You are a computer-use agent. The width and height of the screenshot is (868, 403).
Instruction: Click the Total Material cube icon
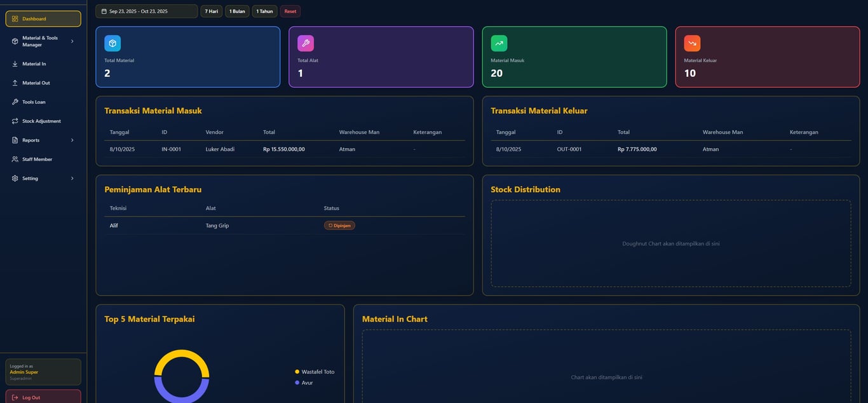click(112, 43)
